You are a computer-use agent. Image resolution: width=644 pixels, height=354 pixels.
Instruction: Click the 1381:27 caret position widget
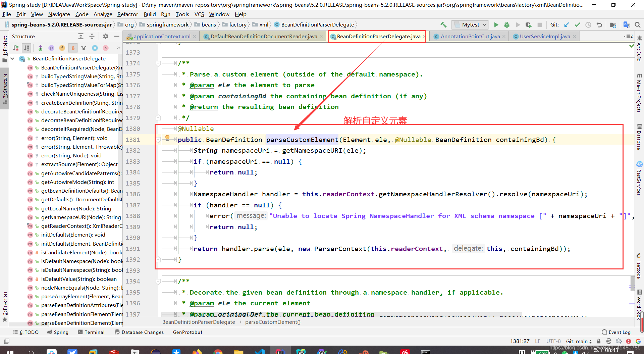[520, 341]
